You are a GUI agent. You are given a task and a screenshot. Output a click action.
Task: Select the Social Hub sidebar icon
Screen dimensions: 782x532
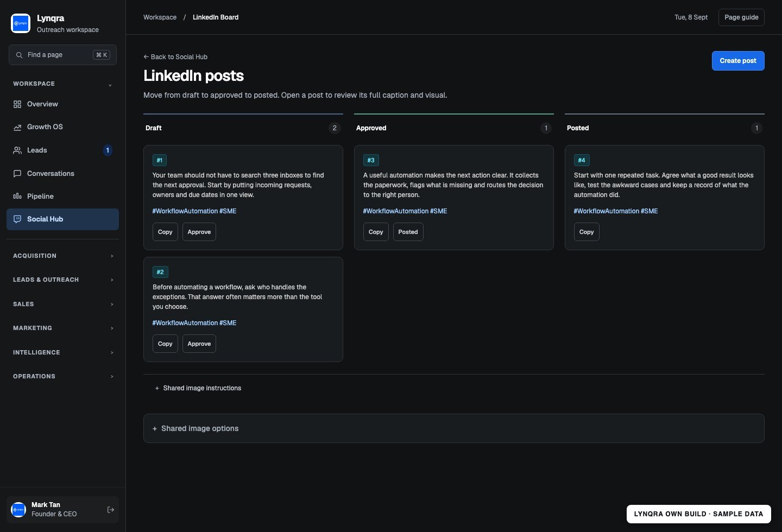click(17, 219)
